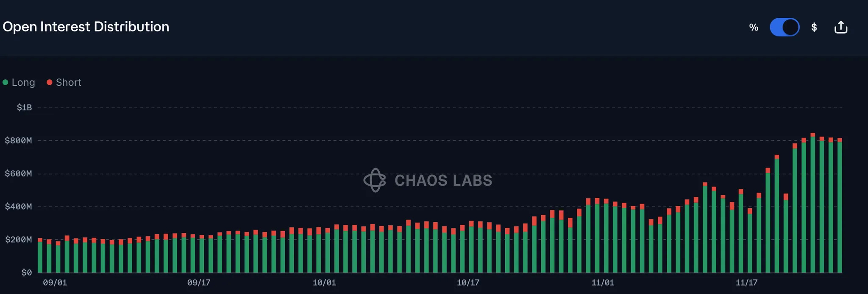
Task: Toggle the percent/dollar switch
Action: 785,27
